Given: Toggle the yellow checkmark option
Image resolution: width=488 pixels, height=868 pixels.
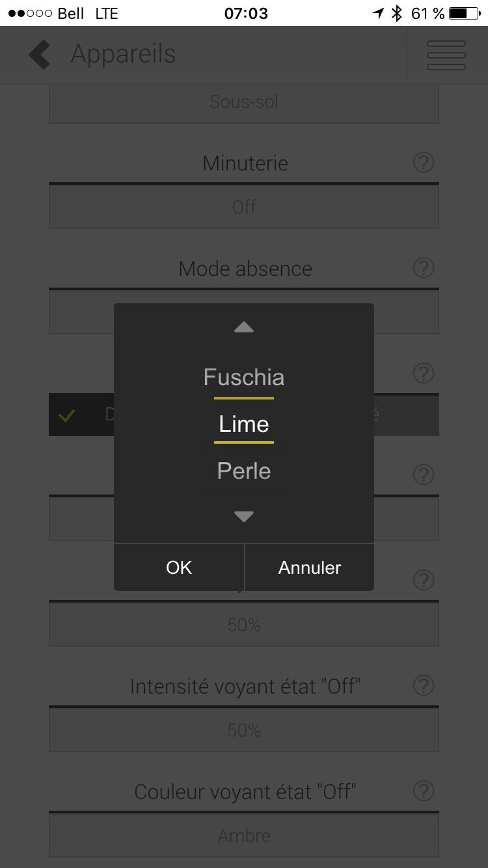Looking at the screenshot, I should [x=66, y=415].
